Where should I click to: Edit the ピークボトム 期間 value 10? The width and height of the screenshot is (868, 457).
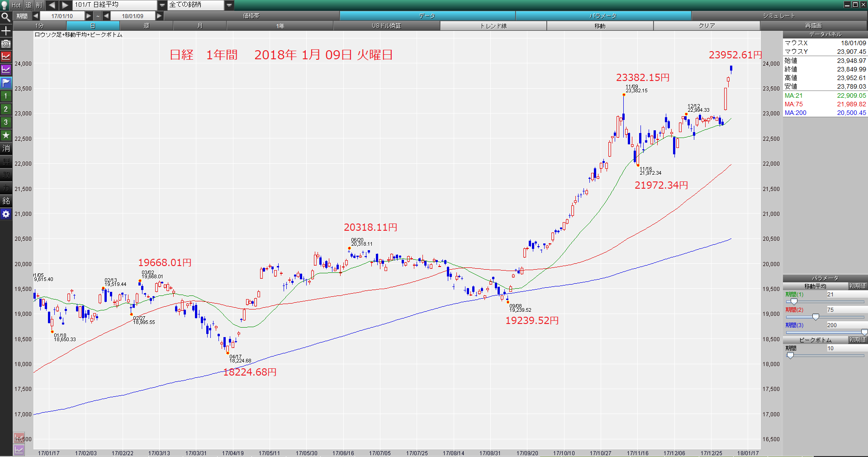pyautogui.click(x=846, y=348)
